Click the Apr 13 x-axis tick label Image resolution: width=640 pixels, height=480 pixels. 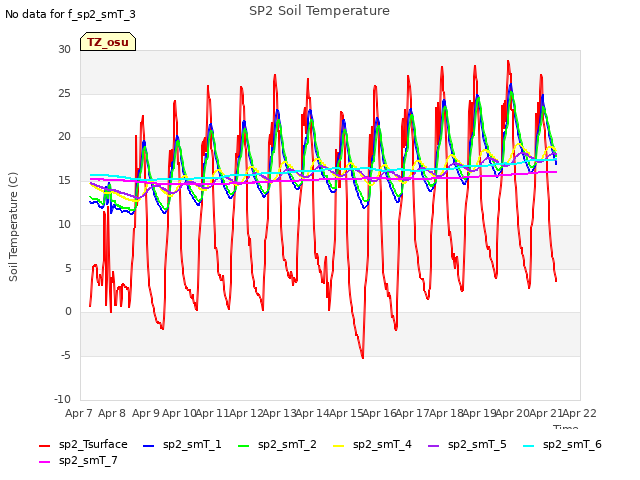point(279,413)
